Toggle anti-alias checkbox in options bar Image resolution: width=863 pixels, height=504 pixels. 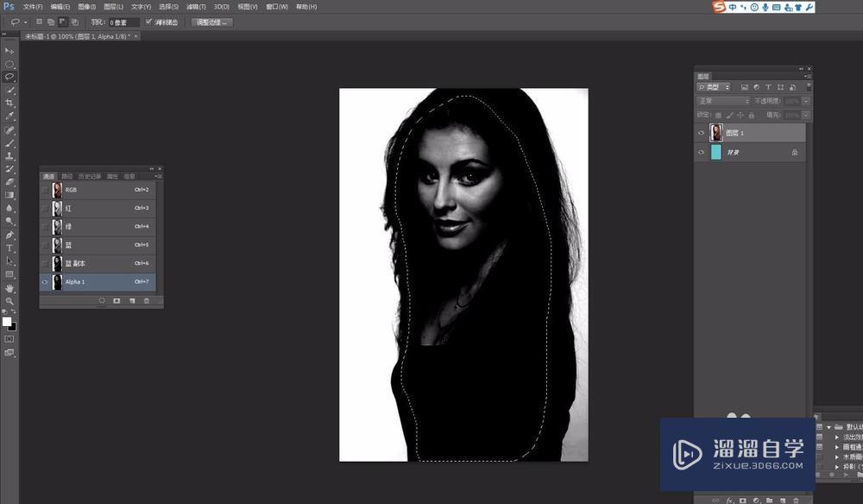[x=148, y=22]
